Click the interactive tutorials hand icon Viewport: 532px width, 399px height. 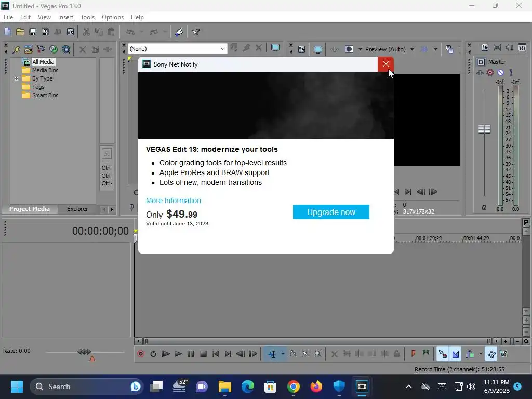pos(179,32)
